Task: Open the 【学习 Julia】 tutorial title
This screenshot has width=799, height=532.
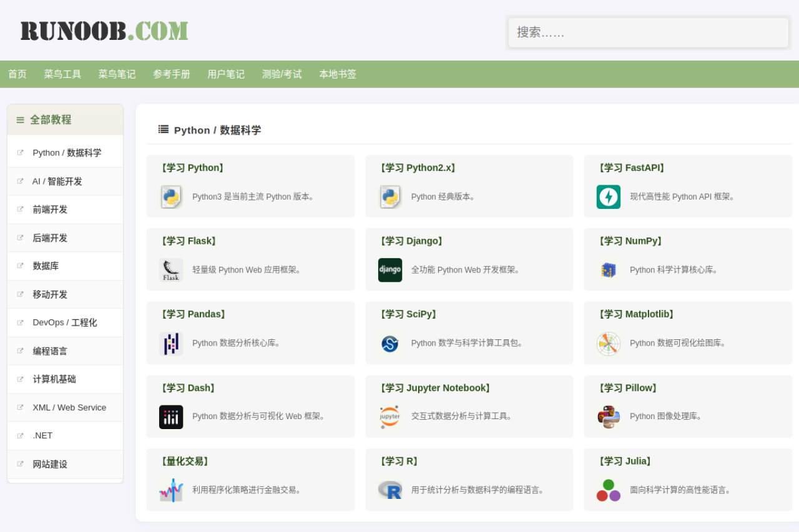Action: click(x=625, y=461)
